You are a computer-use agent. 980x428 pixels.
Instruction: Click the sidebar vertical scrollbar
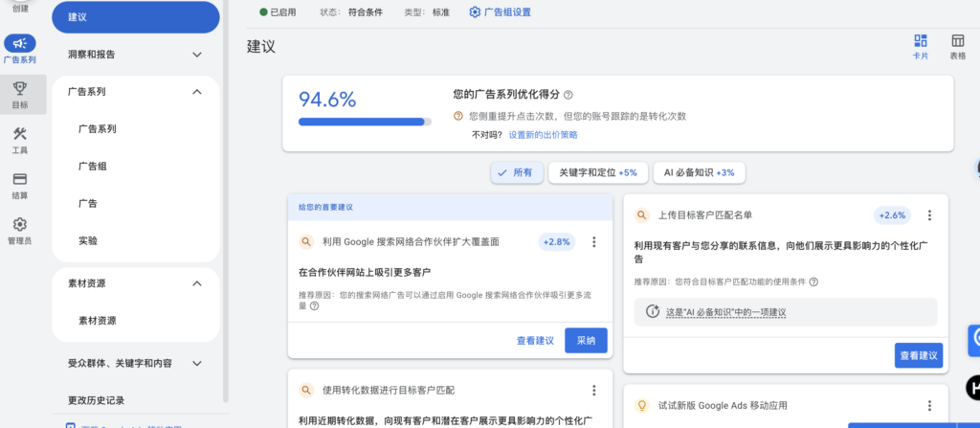click(x=226, y=201)
